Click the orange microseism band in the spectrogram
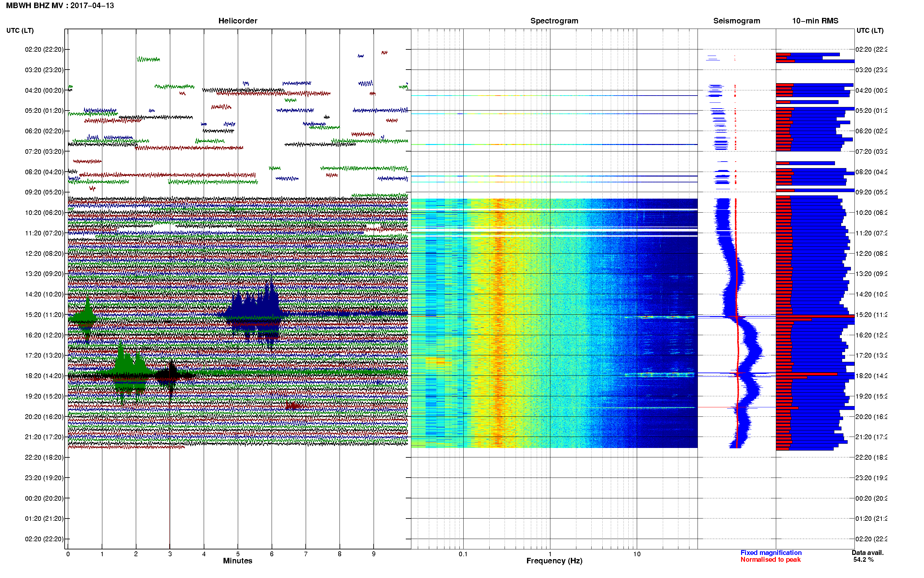This screenshot has width=924, height=578. [x=498, y=323]
